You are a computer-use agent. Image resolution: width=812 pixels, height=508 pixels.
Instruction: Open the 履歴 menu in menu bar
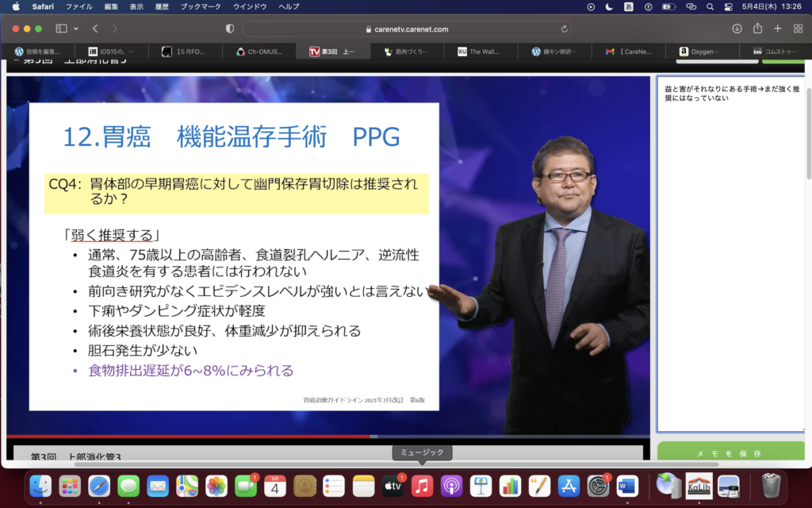162,6
